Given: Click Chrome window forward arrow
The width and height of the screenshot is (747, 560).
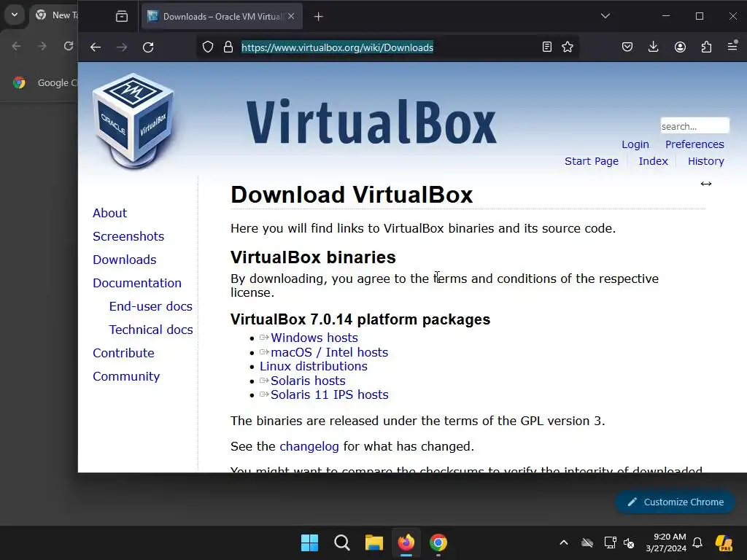Looking at the screenshot, I should (x=42, y=46).
